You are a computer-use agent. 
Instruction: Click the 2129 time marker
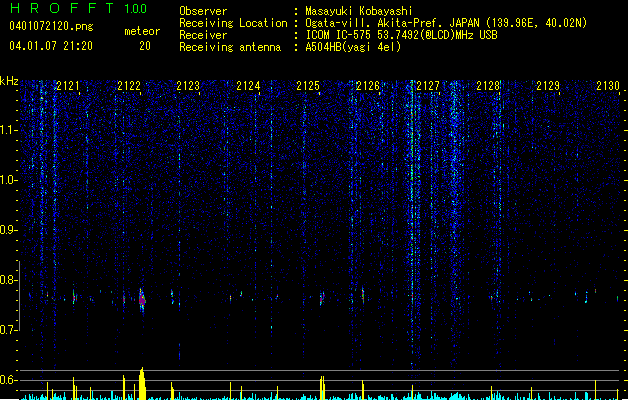(548, 85)
